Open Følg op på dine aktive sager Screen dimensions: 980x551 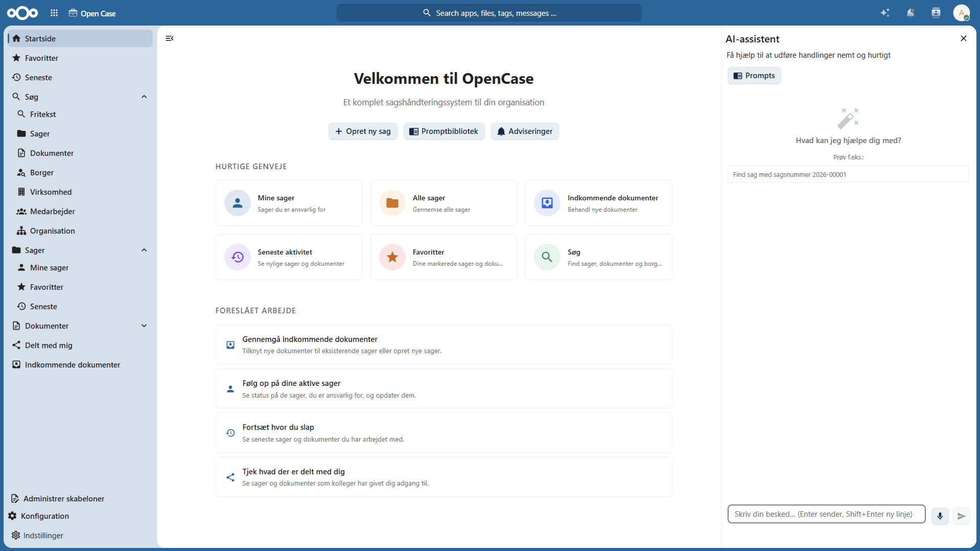[444, 388]
